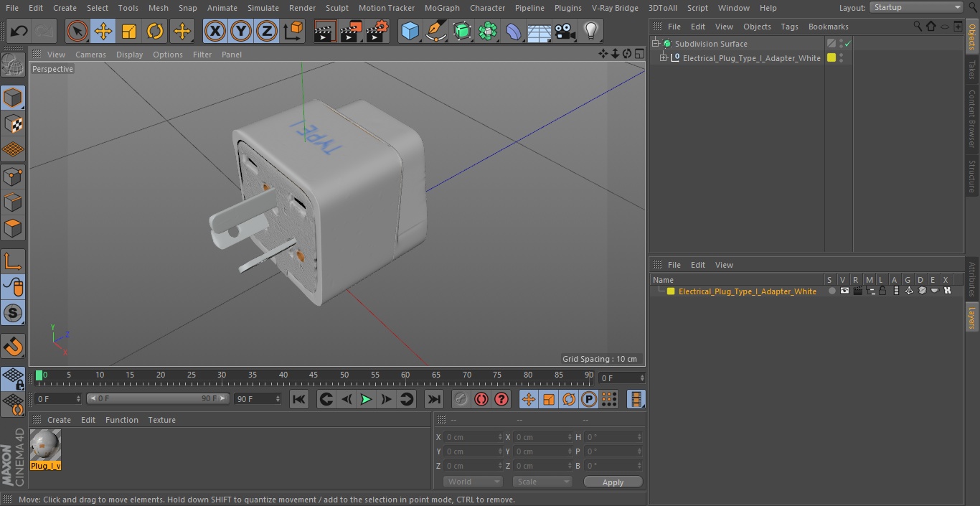Screen dimensions: 980x506
Task: Toggle layer Render clapper icon
Action: tap(857, 291)
